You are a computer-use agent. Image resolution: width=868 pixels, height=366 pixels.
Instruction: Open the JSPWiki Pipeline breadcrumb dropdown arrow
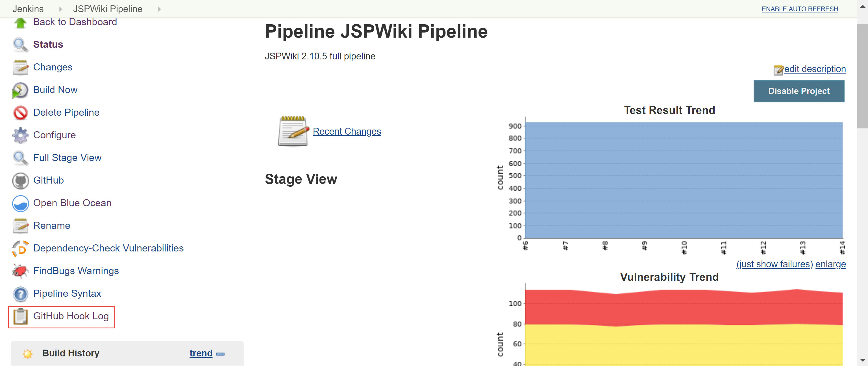159,9
